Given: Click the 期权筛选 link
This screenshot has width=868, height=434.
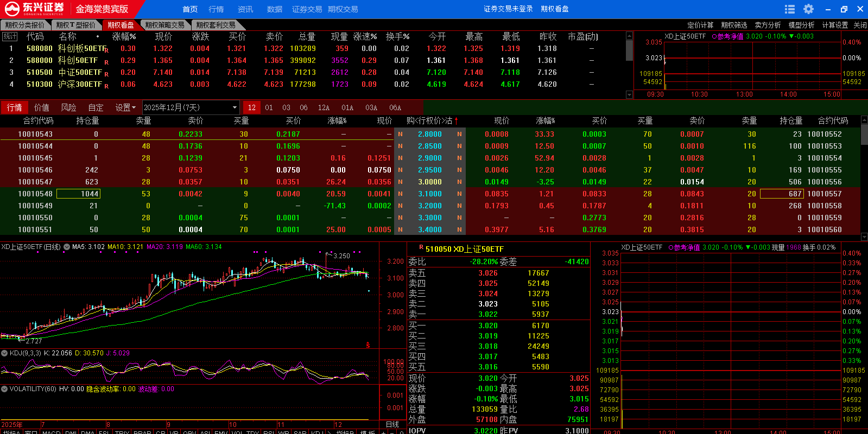Looking at the screenshot, I should (734, 25).
